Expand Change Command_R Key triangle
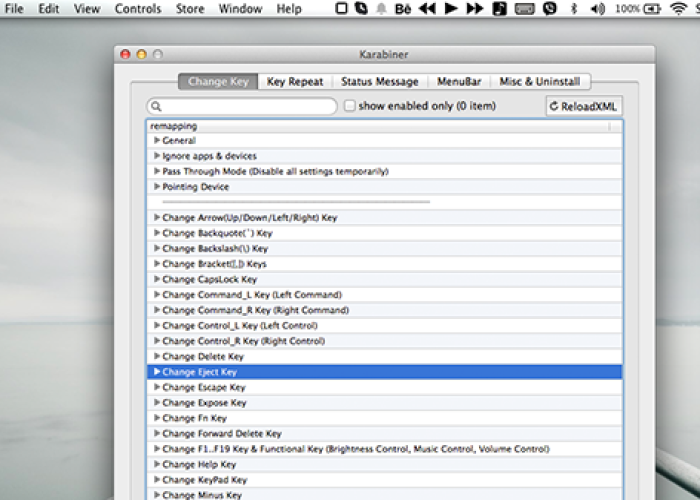This screenshot has width=700, height=500. 157,310
